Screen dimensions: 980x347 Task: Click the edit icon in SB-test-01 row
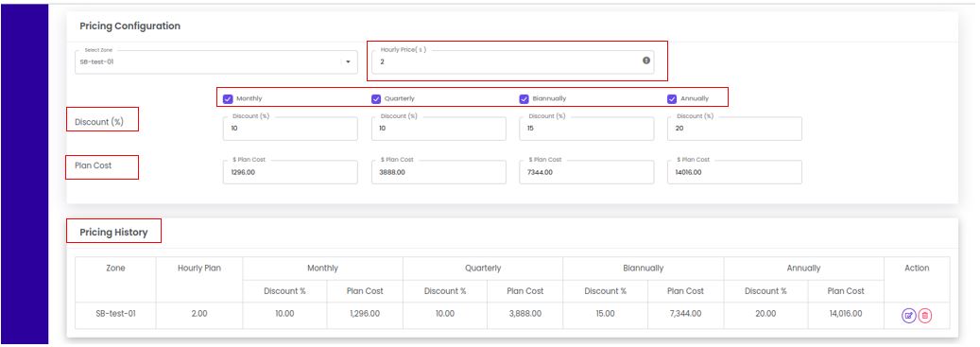pyautogui.click(x=908, y=316)
